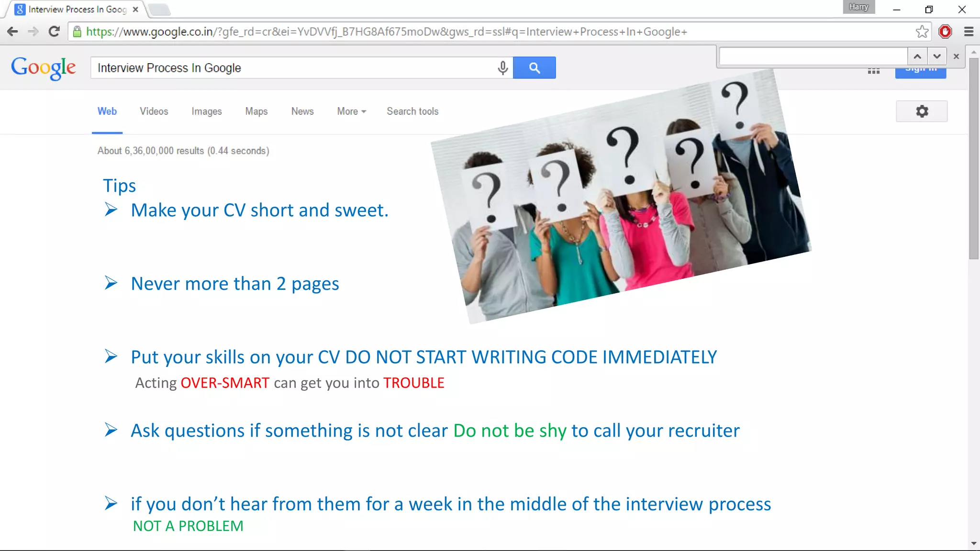Viewport: 980px width, 551px height.
Task: Click the question-mark people photo
Action: [x=621, y=196]
